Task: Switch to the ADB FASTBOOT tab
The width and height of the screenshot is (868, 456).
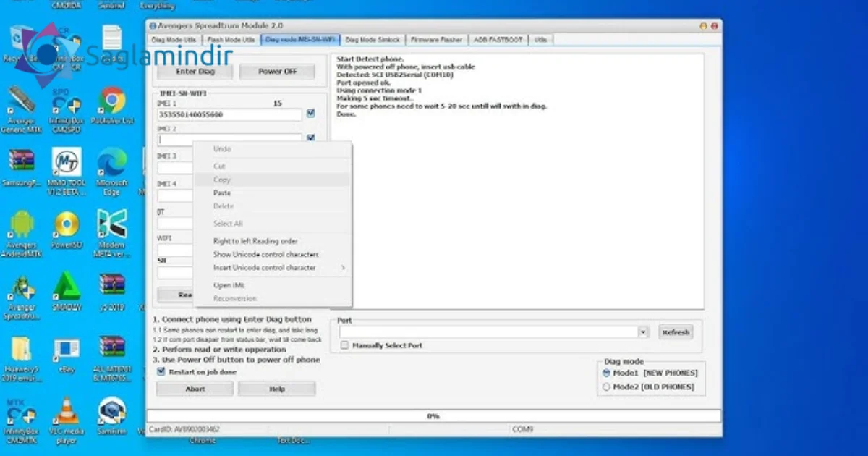Action: 499,40
